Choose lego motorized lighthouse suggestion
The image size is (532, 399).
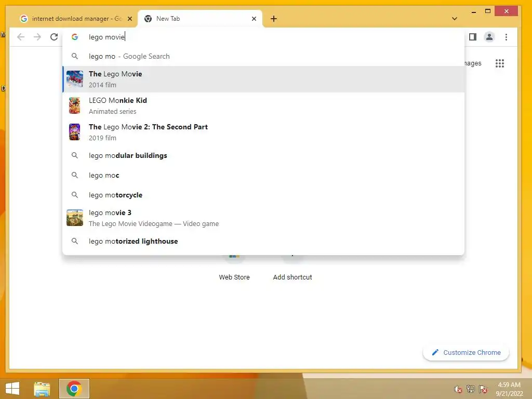(263, 241)
